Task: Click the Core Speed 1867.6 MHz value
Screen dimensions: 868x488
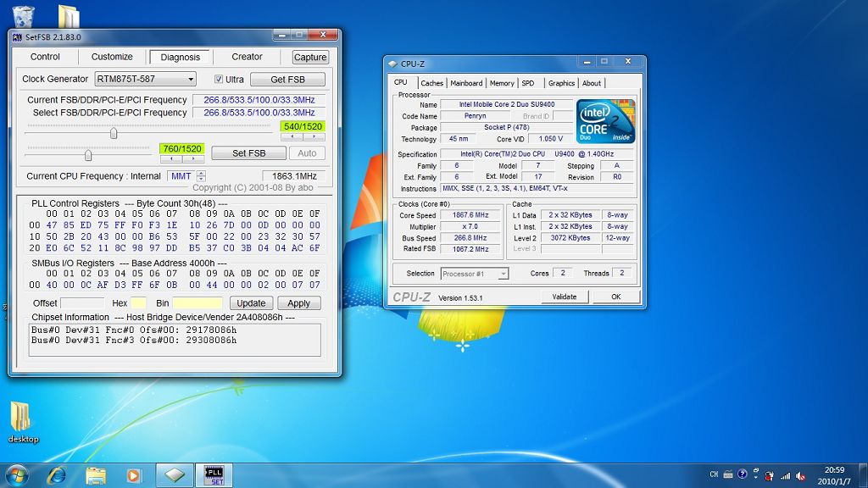Action: point(470,215)
